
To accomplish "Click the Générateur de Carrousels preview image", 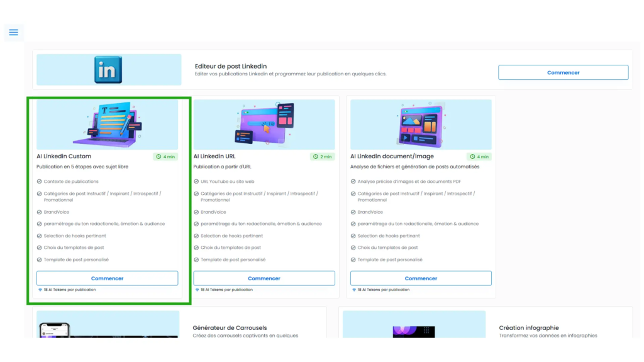I will [x=108, y=324].
